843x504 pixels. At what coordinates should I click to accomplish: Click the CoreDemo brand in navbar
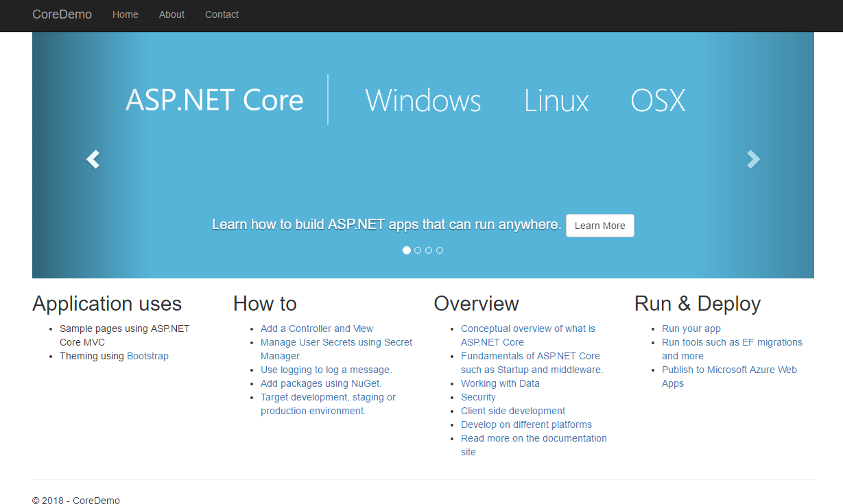[x=62, y=14]
